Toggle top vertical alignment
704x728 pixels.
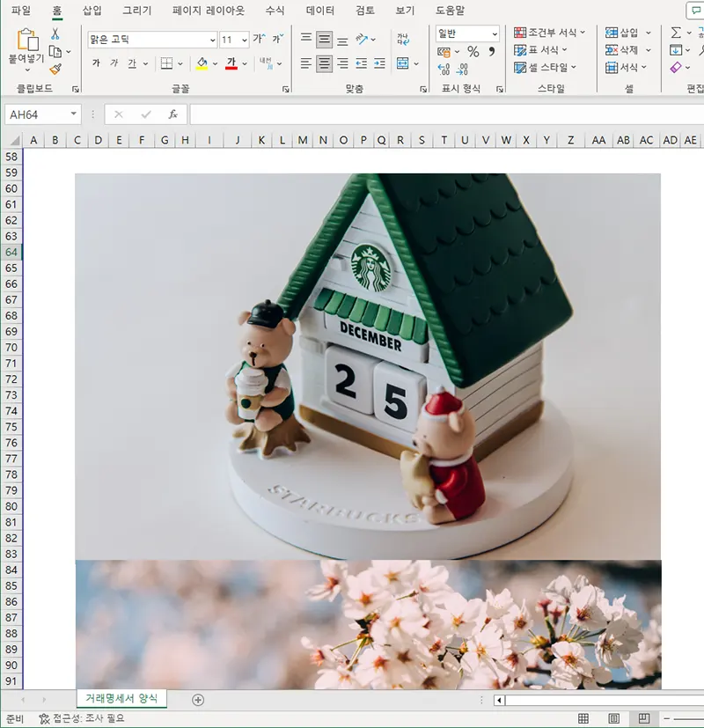pos(306,38)
